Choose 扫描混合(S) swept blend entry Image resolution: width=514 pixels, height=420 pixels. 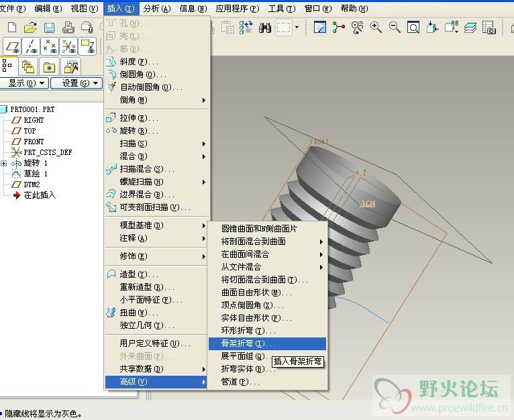coord(157,169)
